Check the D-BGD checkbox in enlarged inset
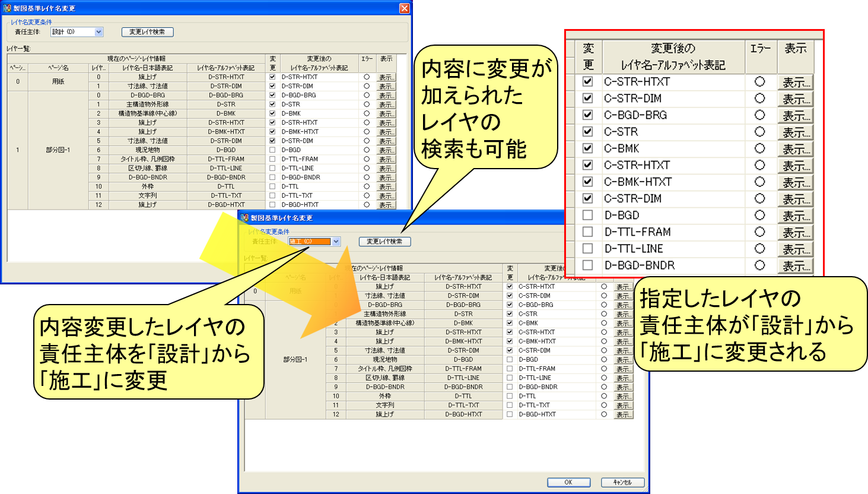The width and height of the screenshot is (868, 494). point(587,215)
